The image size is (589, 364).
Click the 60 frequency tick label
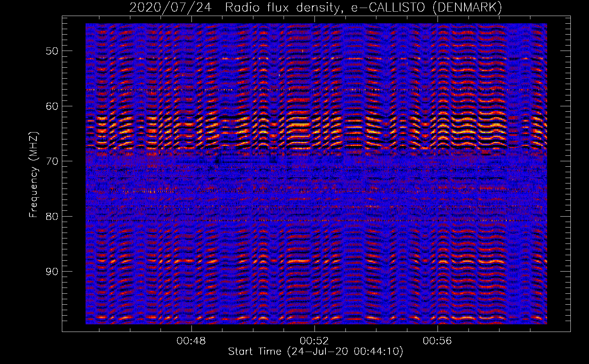click(52, 106)
